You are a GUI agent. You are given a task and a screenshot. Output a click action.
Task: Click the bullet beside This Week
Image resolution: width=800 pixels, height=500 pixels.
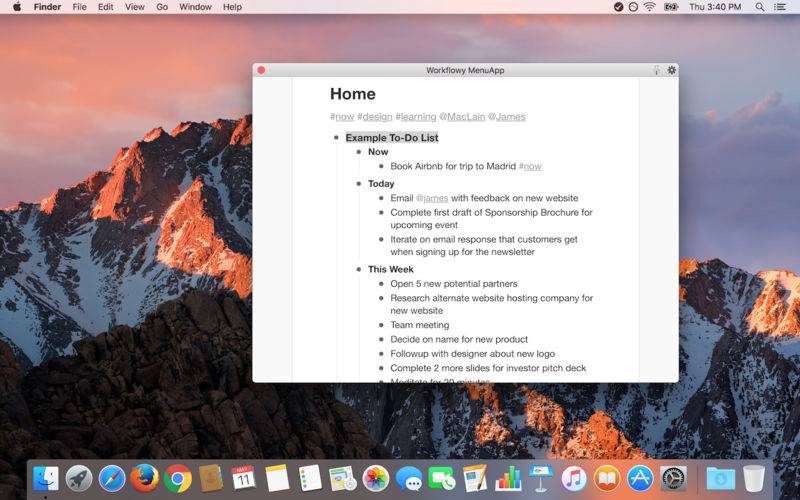[359, 269]
